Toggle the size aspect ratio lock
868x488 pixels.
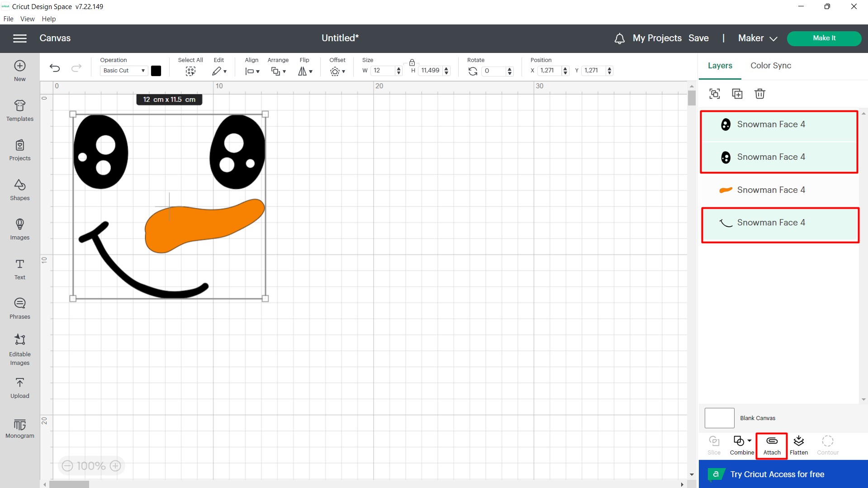412,62
